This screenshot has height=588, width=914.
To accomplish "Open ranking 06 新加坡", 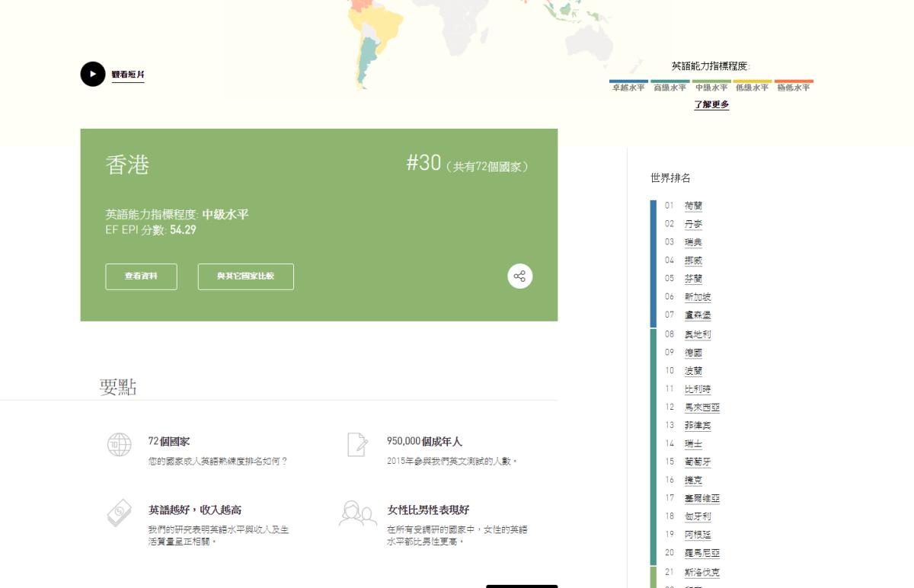I will click(x=698, y=297).
